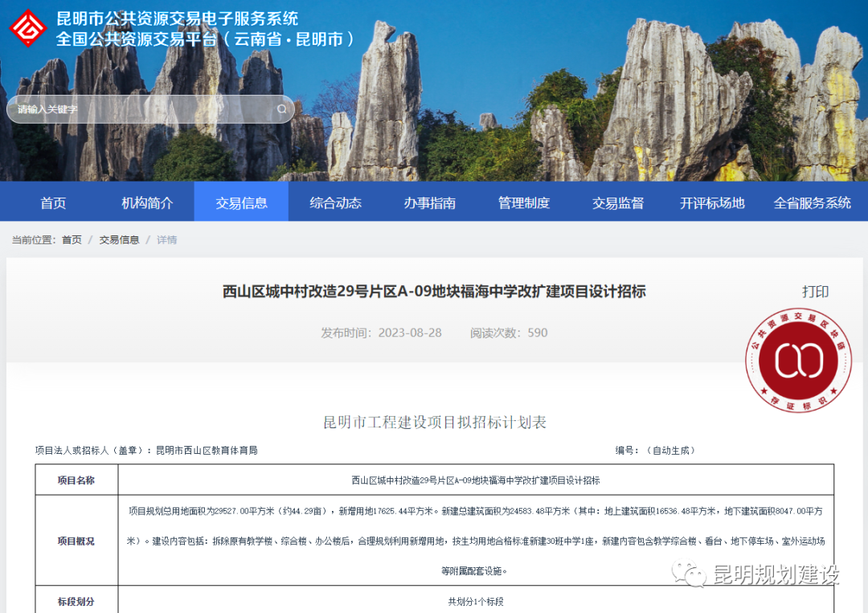Open the 办事指南 menu item

pos(429,203)
